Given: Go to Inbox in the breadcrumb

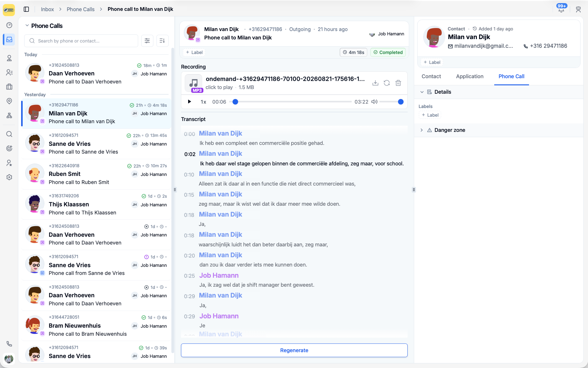Looking at the screenshot, I should [x=47, y=9].
